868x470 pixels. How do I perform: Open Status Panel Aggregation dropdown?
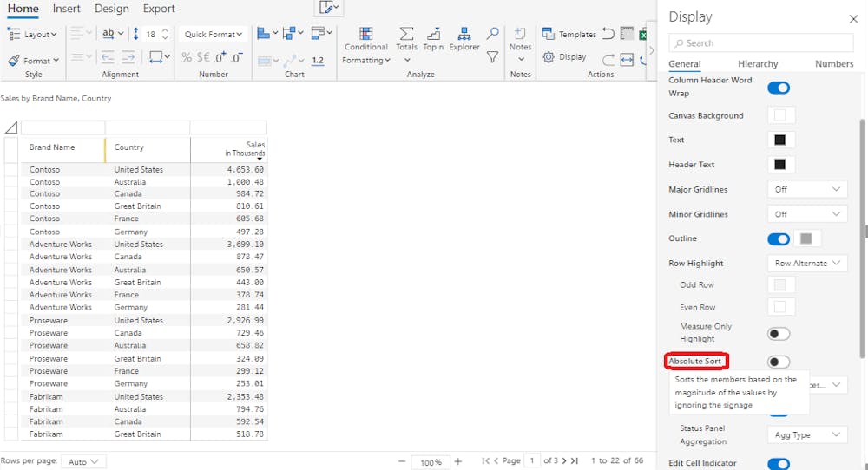click(x=807, y=434)
